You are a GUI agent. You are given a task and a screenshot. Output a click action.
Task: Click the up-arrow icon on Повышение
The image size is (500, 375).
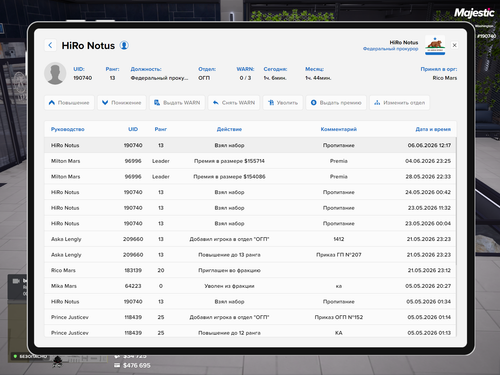point(52,103)
